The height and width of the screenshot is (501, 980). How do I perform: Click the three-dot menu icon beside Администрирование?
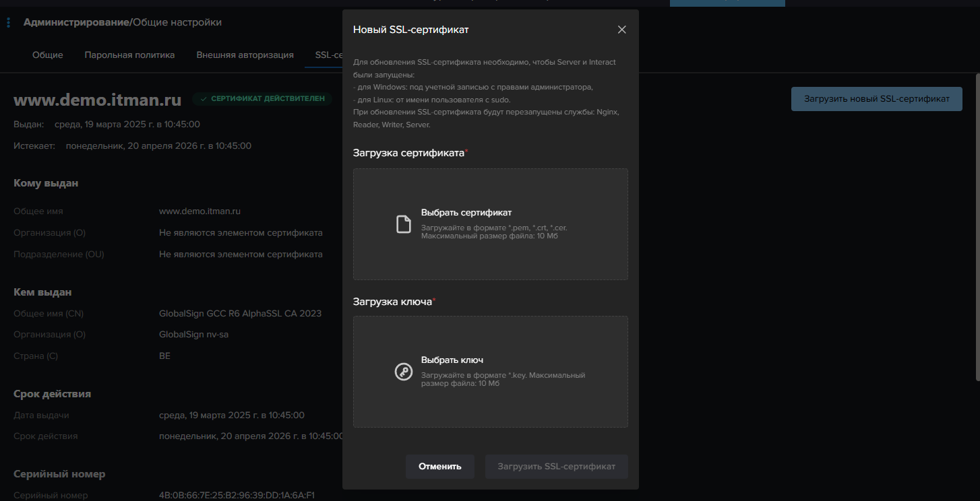coord(8,23)
